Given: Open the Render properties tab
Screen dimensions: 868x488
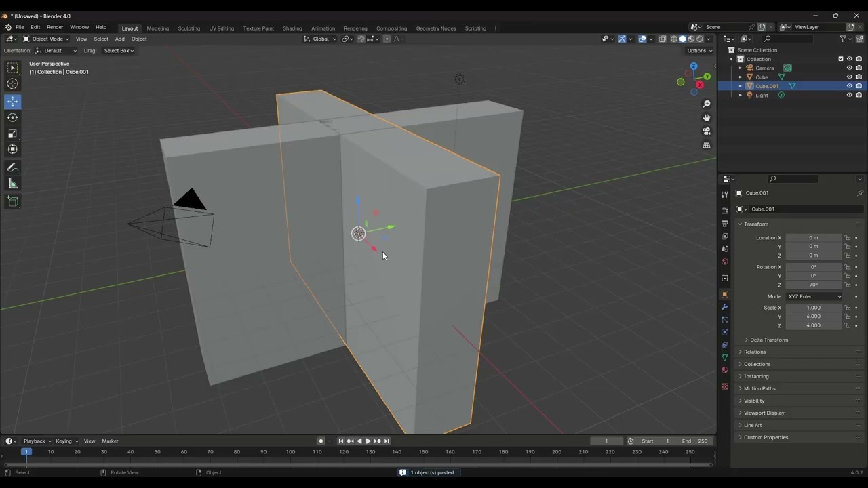Looking at the screenshot, I should [724, 211].
